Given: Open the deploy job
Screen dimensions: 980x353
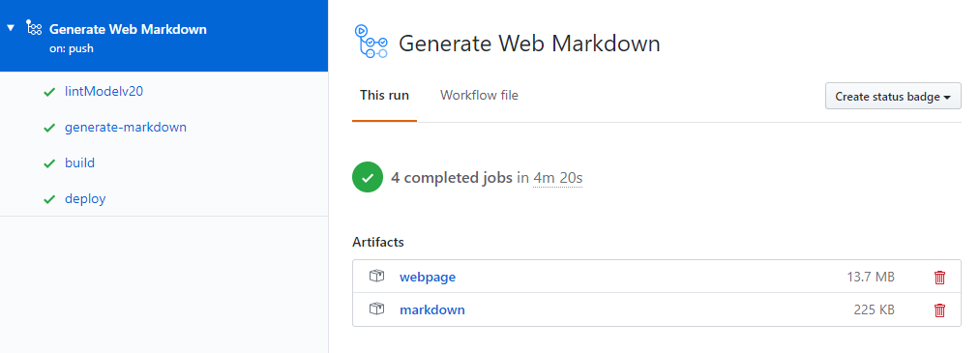Looking at the screenshot, I should tap(85, 198).
